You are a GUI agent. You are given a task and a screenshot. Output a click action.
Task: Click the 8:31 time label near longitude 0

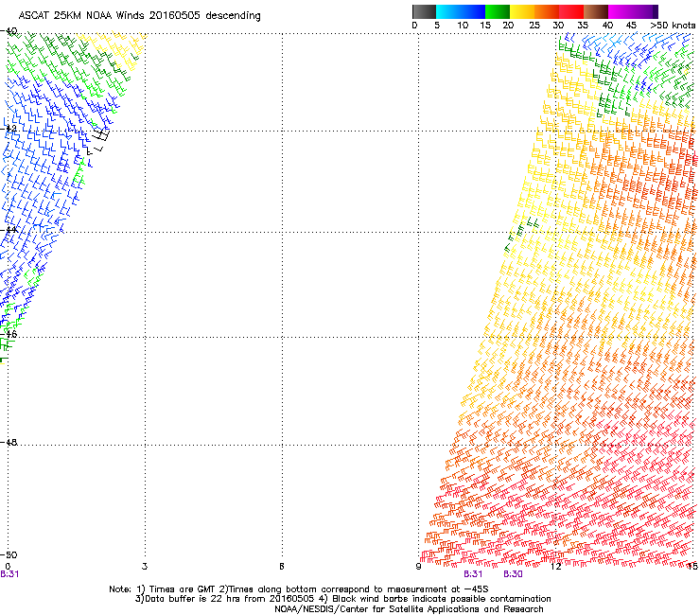click(x=9, y=574)
